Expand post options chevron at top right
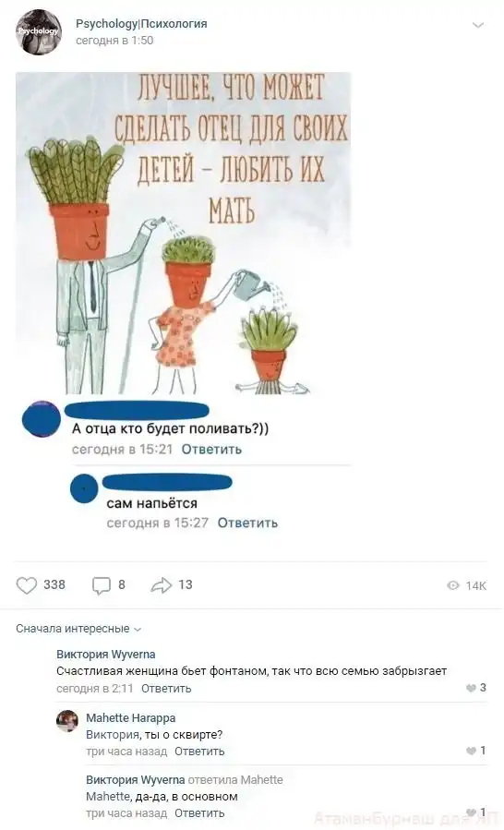This screenshot has width=504, height=830. [x=478, y=26]
